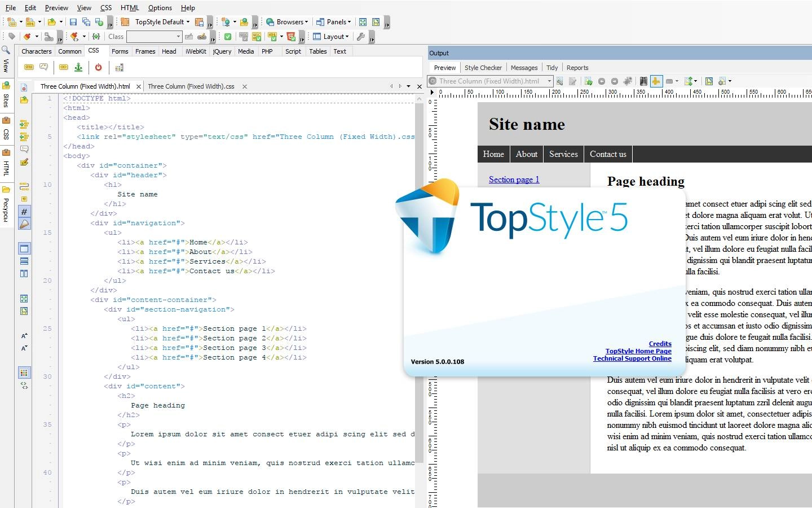Switch to the Style Checker tab
Screen dimensions: 812x508
483,68
